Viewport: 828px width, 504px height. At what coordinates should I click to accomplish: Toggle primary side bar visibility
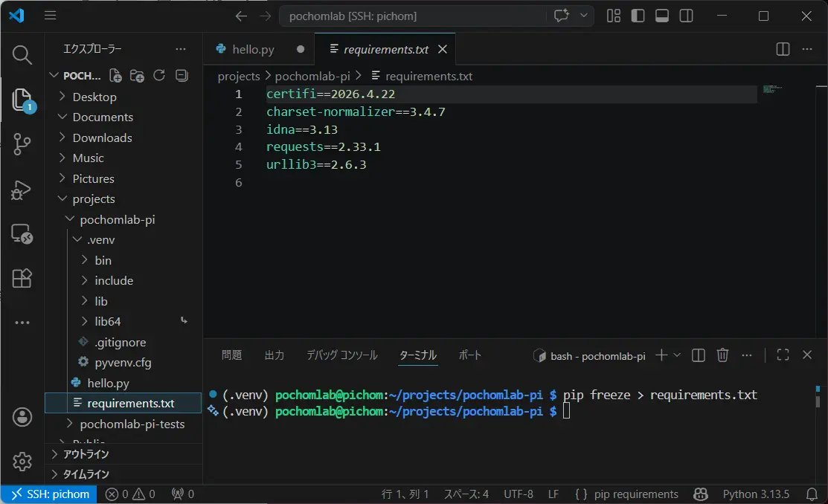point(638,16)
